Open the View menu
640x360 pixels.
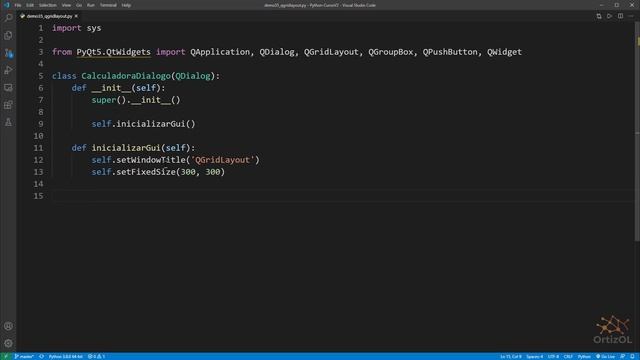click(x=66, y=5)
